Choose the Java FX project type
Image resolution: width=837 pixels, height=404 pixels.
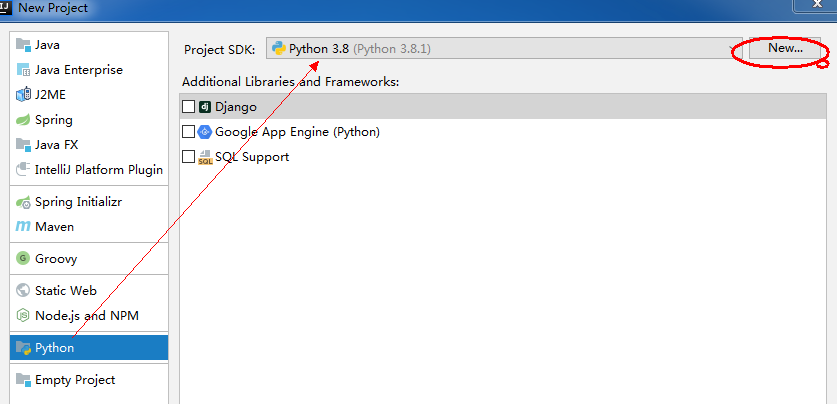(x=89, y=145)
